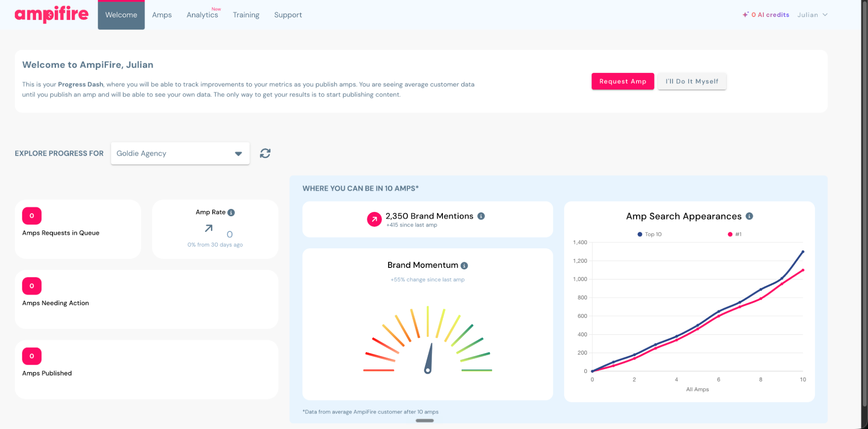Click the 2,350 Brand Mentions text

pyautogui.click(x=429, y=216)
